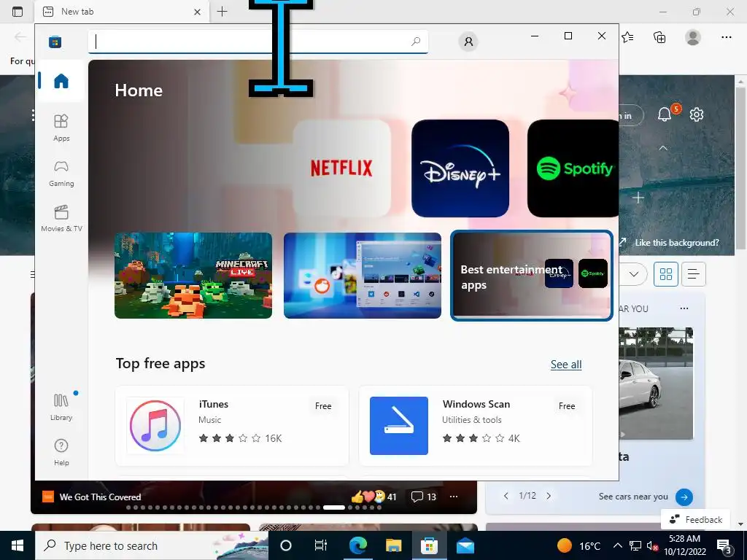This screenshot has width=747, height=560.
Task: Click the taskbar search box
Action: coord(152,545)
